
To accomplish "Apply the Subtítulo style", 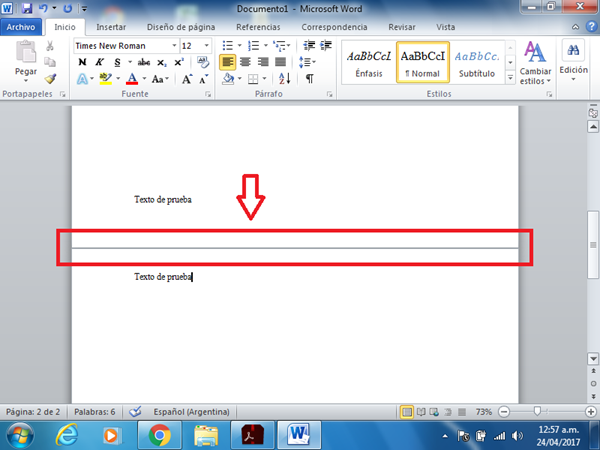I will coord(477,62).
